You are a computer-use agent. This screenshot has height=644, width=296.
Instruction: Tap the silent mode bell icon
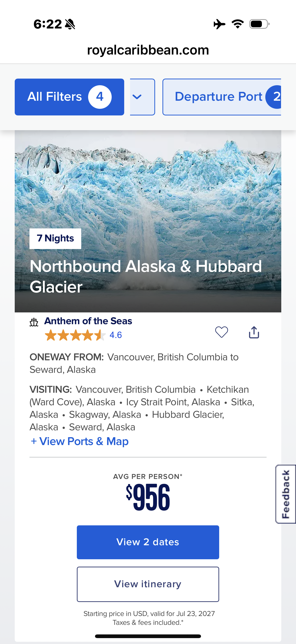coord(70,24)
